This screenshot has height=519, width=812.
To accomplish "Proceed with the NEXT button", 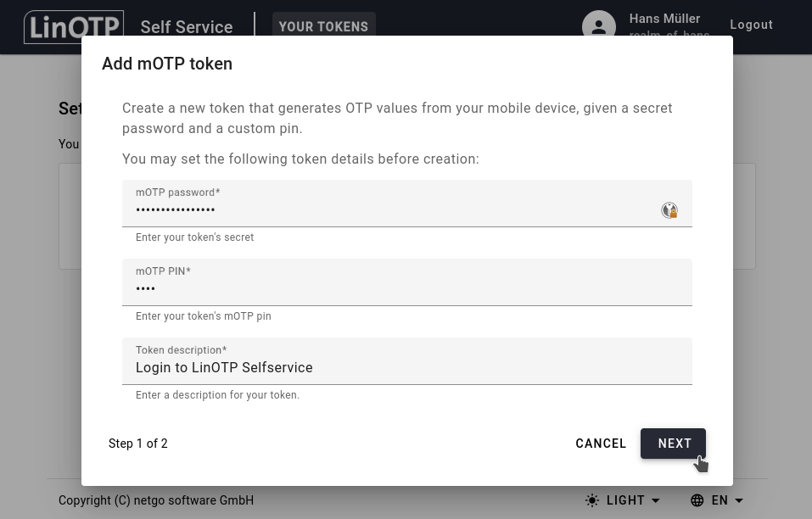I will pos(674,444).
